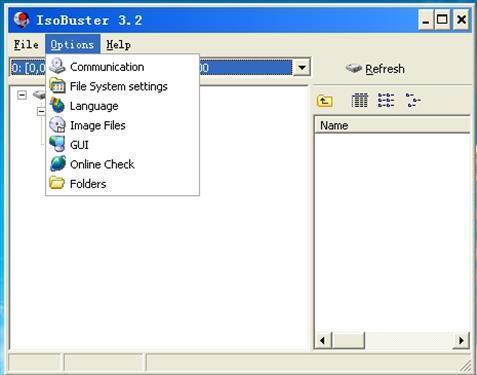Screen dimensions: 477x375
Task: Click the horizontal scrollbar right arrow
Action: tap(461, 340)
